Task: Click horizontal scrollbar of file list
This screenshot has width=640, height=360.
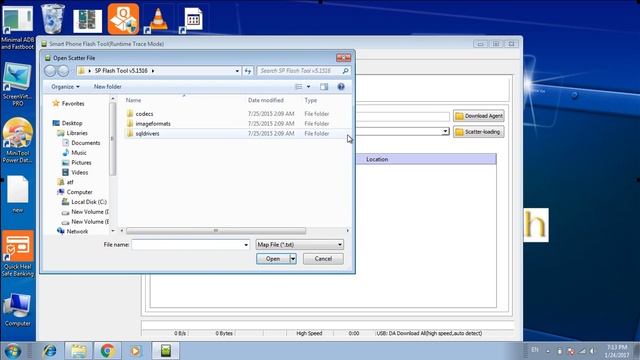Action: [216, 231]
